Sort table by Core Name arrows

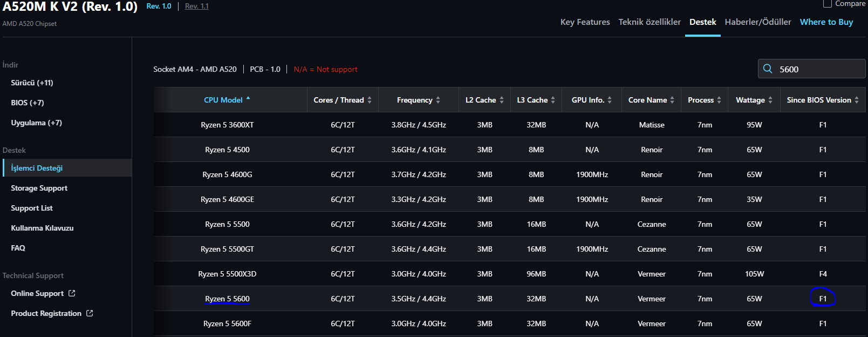tap(672, 100)
